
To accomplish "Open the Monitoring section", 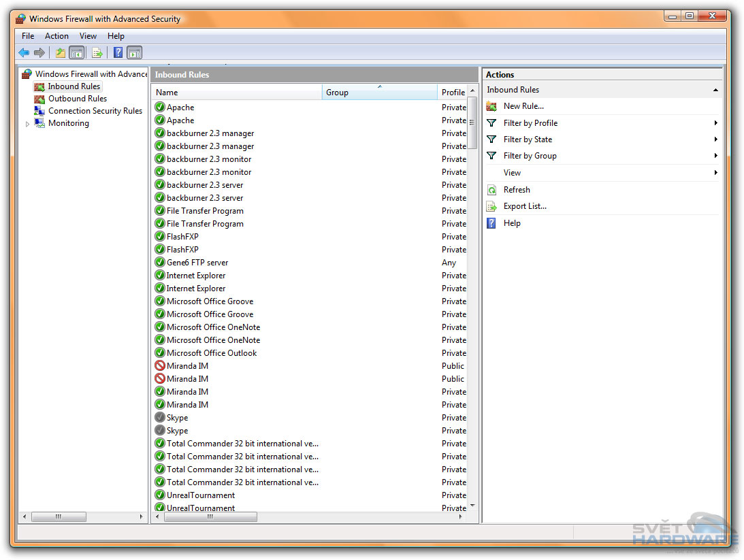I will pos(68,123).
